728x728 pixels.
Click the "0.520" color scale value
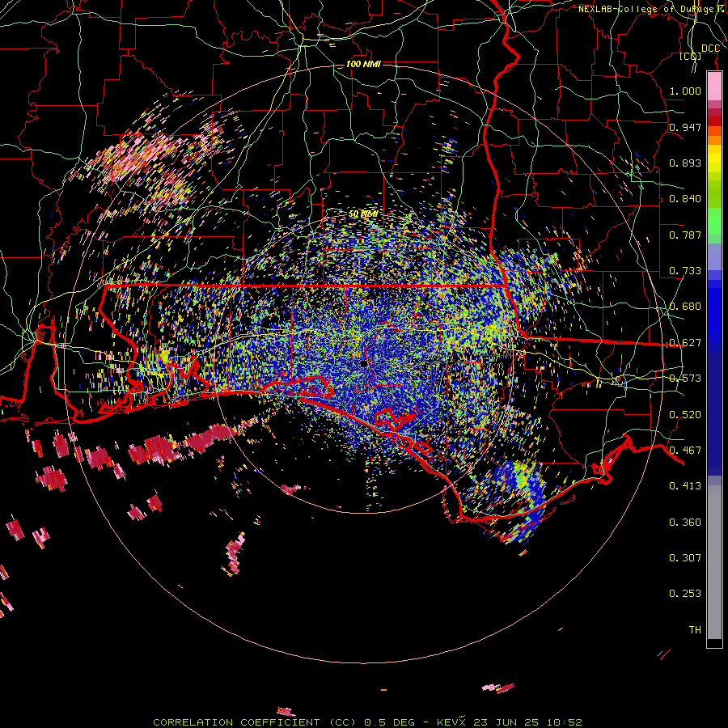tap(685, 415)
